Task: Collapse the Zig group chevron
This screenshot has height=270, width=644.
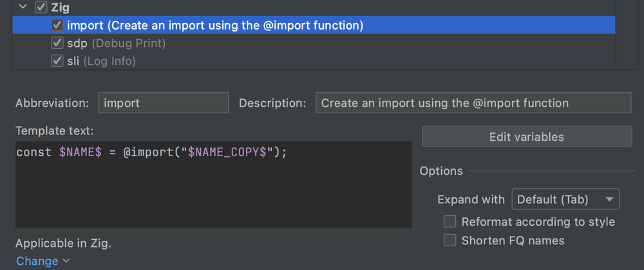Action: (x=23, y=8)
